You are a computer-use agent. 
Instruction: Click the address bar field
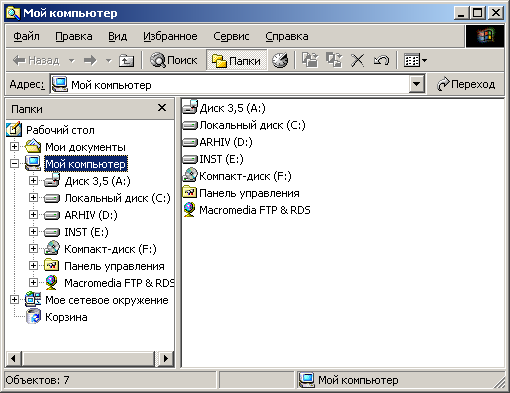(230, 85)
